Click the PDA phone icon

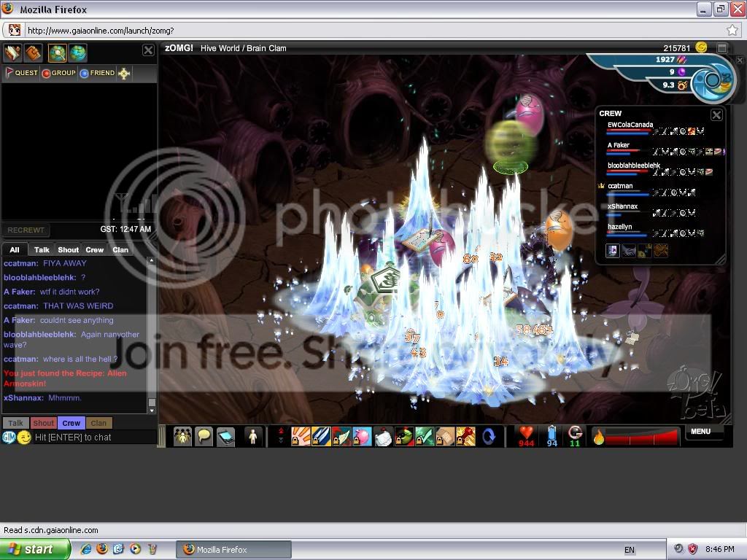[x=226, y=436]
